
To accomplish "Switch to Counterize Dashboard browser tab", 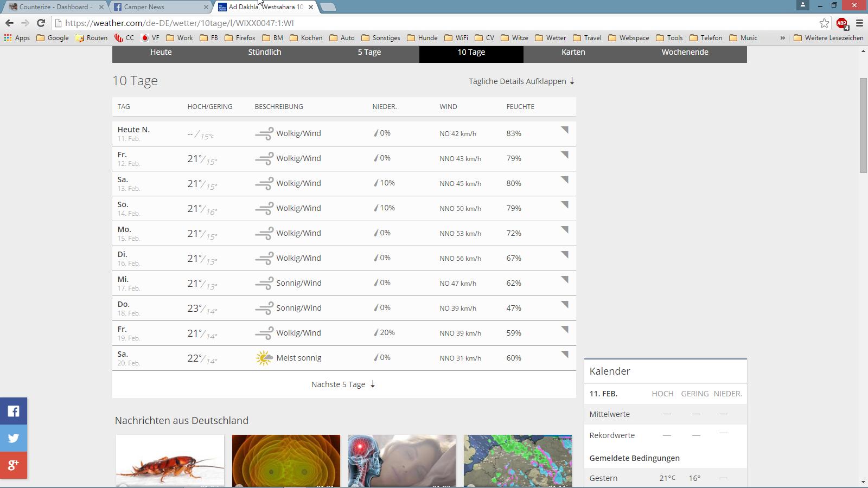I will [x=55, y=7].
